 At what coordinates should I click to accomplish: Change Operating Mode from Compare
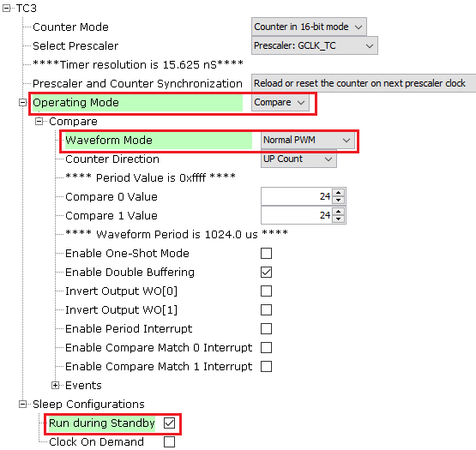[x=280, y=103]
